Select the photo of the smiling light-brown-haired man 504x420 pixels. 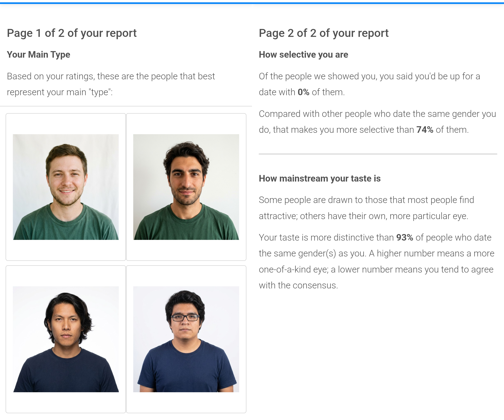click(66, 187)
